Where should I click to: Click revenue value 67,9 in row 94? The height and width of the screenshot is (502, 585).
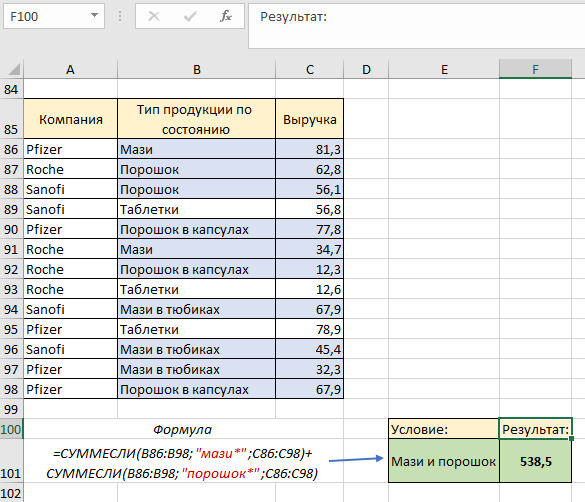coord(310,309)
